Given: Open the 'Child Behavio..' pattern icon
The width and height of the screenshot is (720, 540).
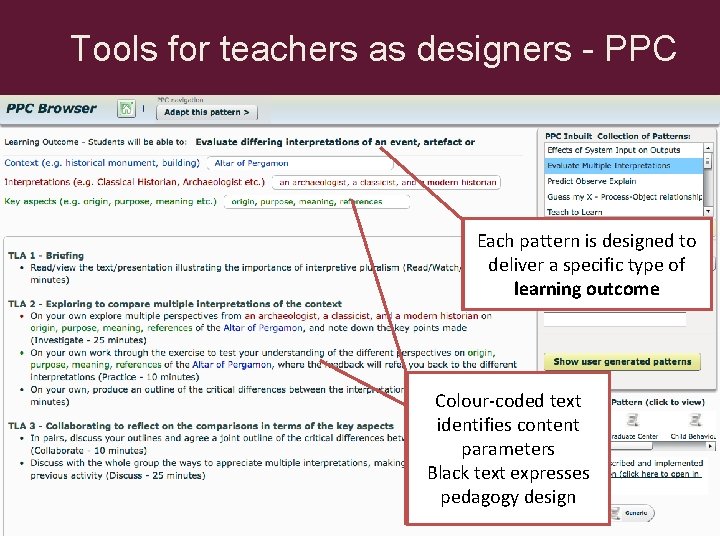Looking at the screenshot, I should click(695, 420).
